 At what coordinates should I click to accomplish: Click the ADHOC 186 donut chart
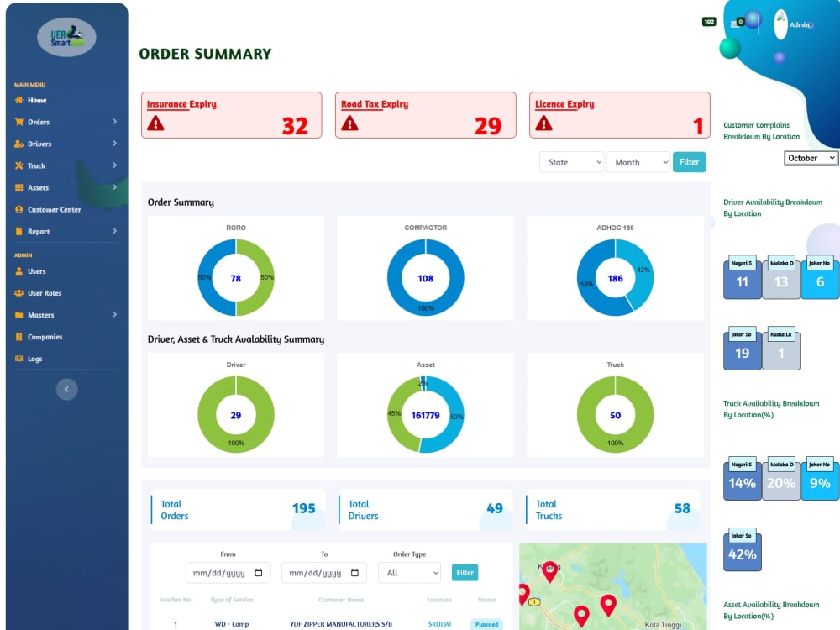615,277
